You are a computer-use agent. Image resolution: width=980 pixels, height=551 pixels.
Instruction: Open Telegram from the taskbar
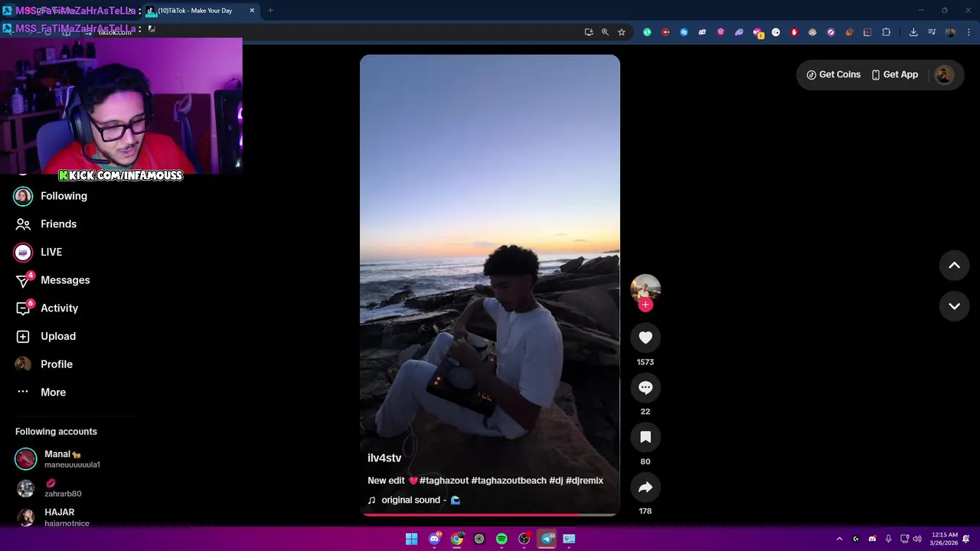pos(547,539)
